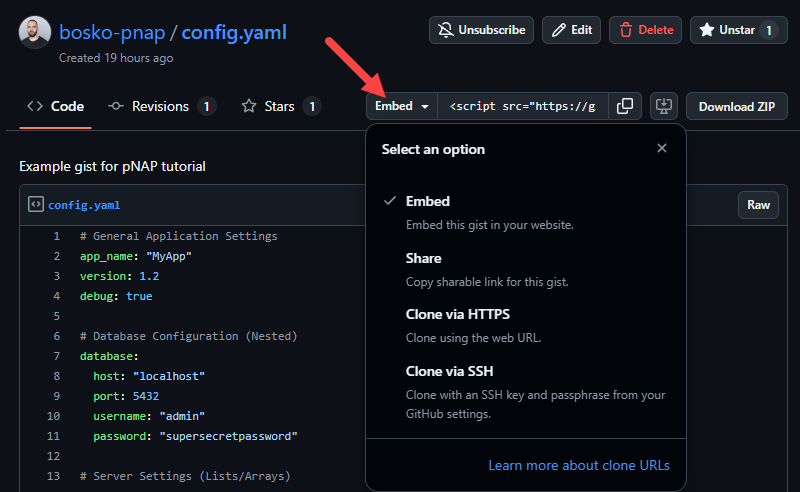Choose Clone via HTTPS option

pos(526,326)
